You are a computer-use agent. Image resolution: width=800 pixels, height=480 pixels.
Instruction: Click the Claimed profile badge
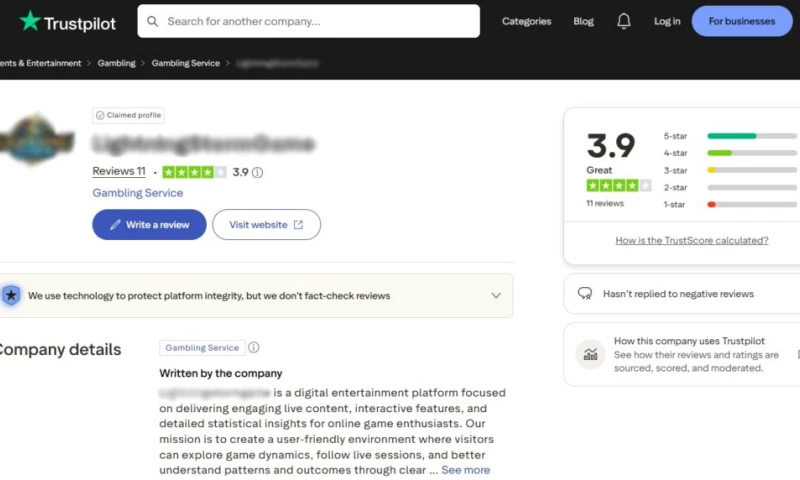pos(128,115)
